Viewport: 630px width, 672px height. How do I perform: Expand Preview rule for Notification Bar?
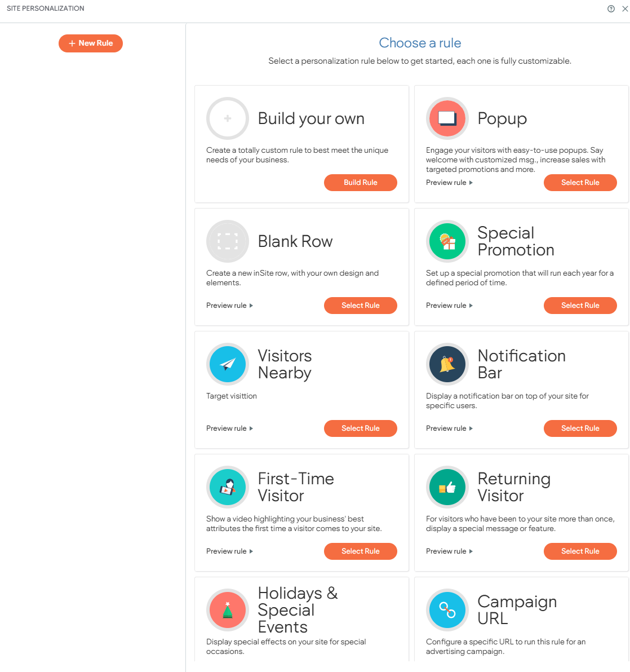click(x=449, y=428)
